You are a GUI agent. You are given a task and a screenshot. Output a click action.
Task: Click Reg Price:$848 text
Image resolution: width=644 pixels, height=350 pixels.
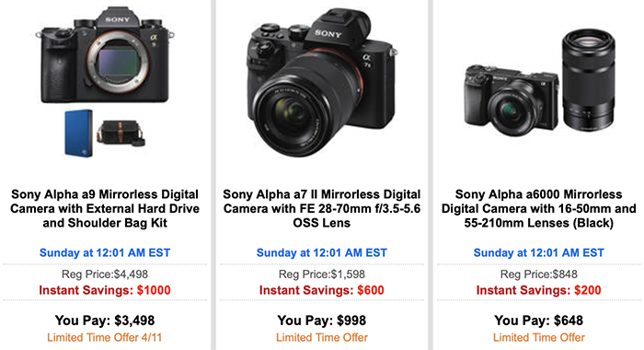click(538, 274)
